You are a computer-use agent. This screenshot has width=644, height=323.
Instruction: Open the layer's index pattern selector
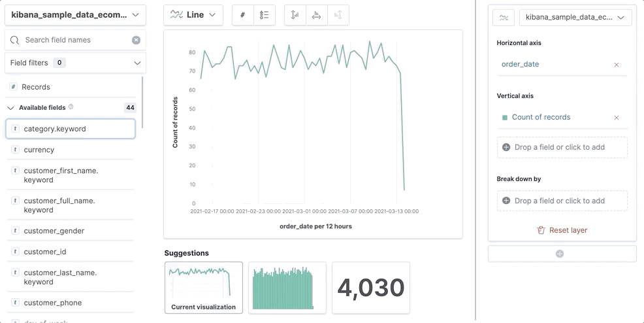pos(575,18)
